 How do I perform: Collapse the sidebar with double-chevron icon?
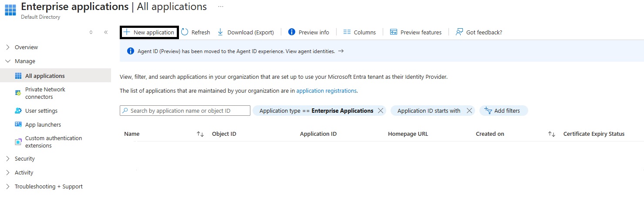(x=106, y=32)
